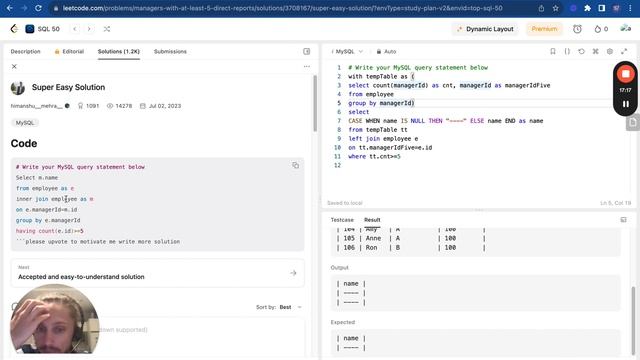
Task: Open Dynamic Layout options
Action: [485, 29]
